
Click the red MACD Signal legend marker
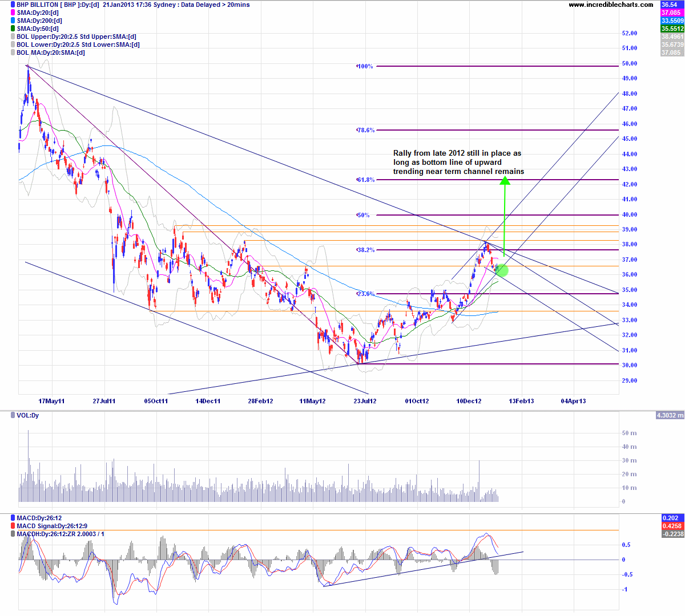13,526
